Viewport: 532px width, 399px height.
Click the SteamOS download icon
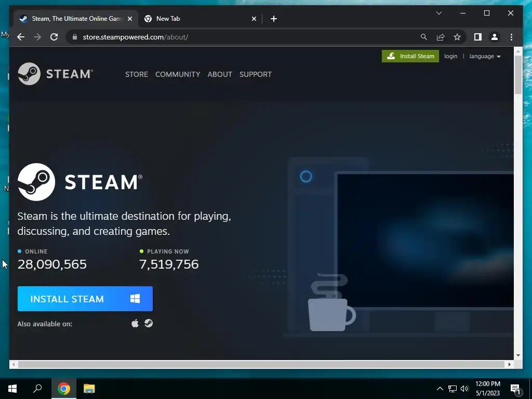[149, 323]
